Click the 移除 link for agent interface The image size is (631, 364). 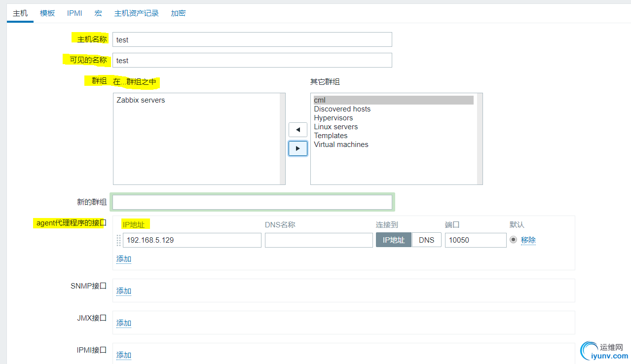(x=528, y=240)
